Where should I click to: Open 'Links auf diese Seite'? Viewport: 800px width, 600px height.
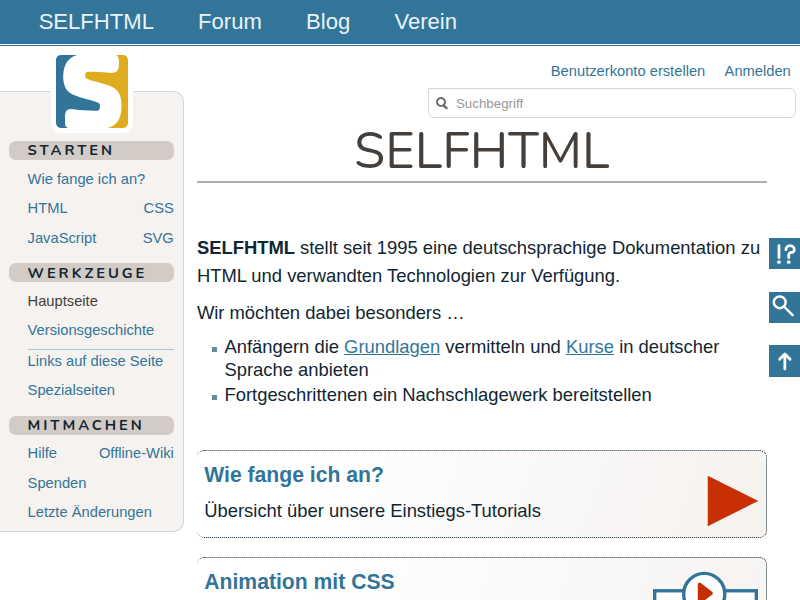(x=95, y=361)
